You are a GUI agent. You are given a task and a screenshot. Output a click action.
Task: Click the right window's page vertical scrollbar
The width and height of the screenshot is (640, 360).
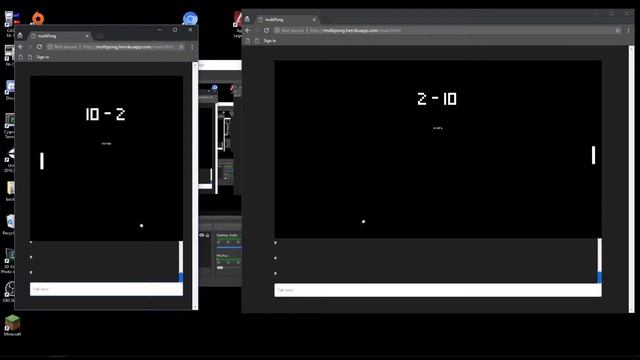coord(631,180)
